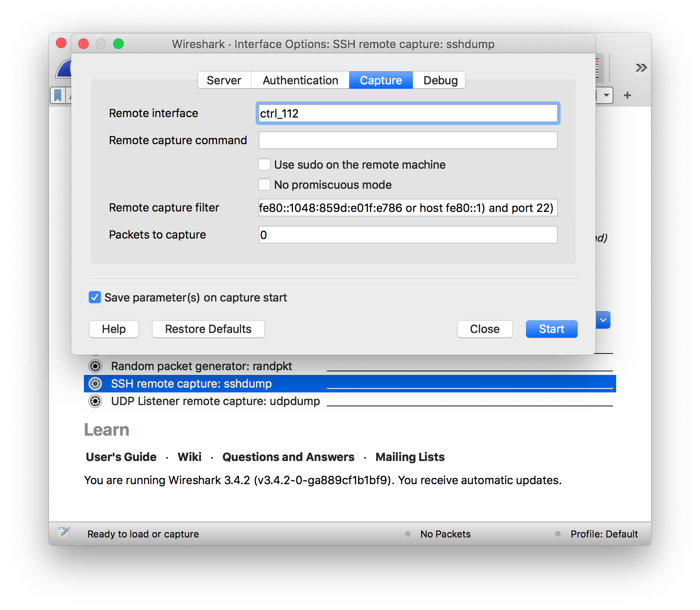Click the shark fin toolbar icon
The image size is (700, 610).
coord(64,68)
